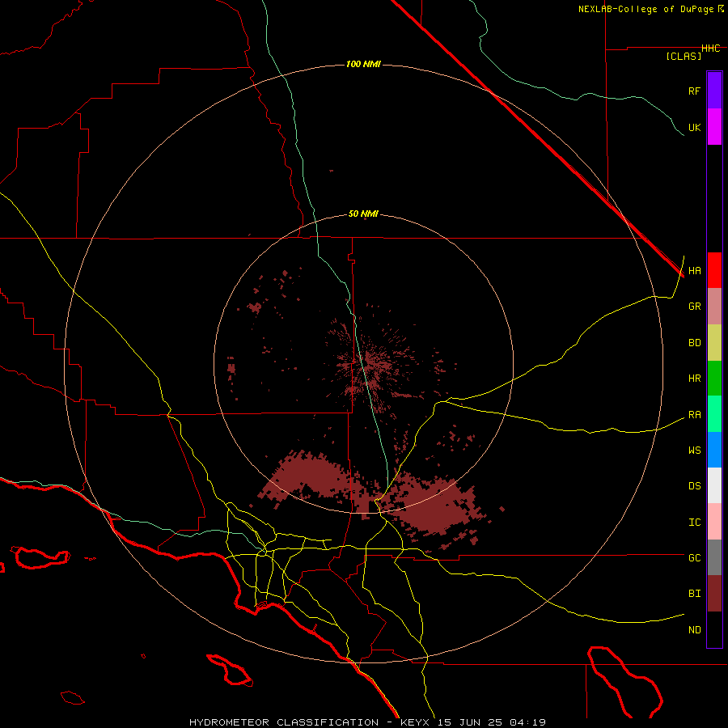The height and width of the screenshot is (728, 728).
Task: Click the RF legend label
Action: [x=694, y=91]
